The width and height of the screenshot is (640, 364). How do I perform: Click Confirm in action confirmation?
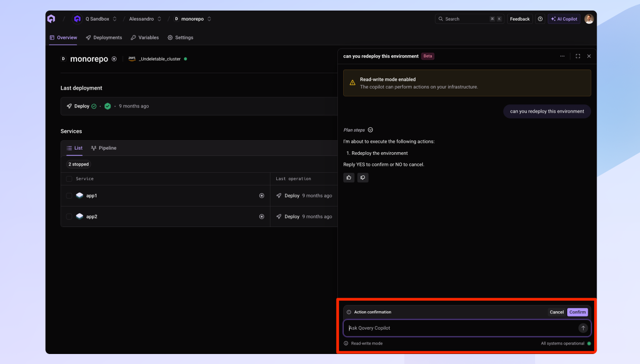click(x=577, y=312)
